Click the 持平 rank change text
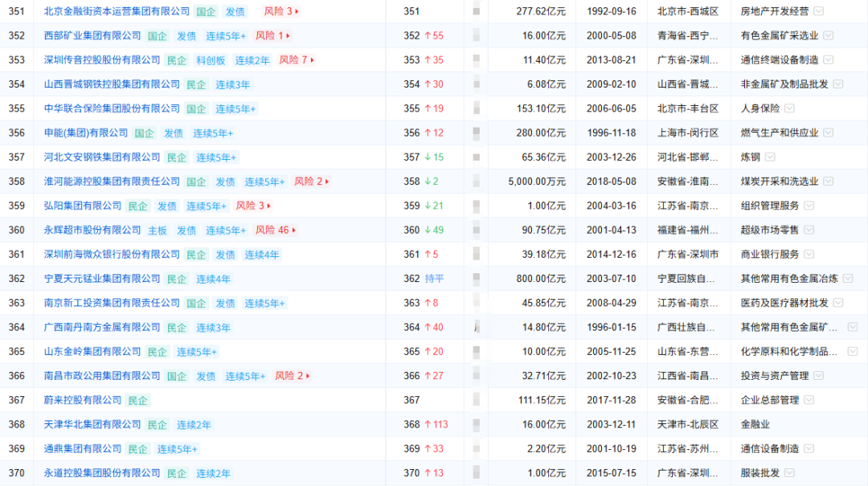The height and width of the screenshot is (486, 868). pos(435,279)
